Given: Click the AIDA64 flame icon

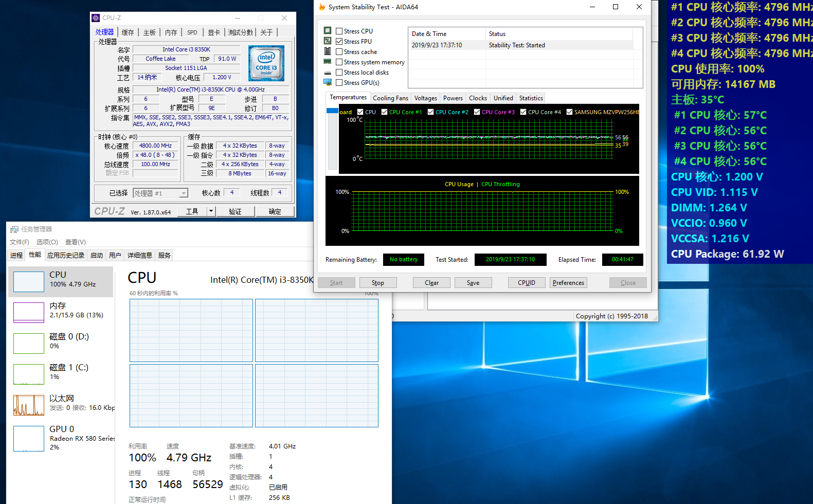Looking at the screenshot, I should (x=322, y=7).
